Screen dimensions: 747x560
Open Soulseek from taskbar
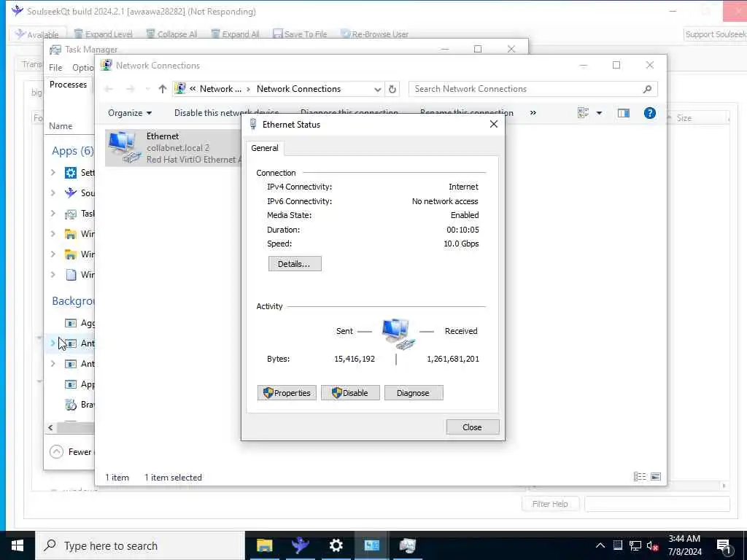click(300, 545)
